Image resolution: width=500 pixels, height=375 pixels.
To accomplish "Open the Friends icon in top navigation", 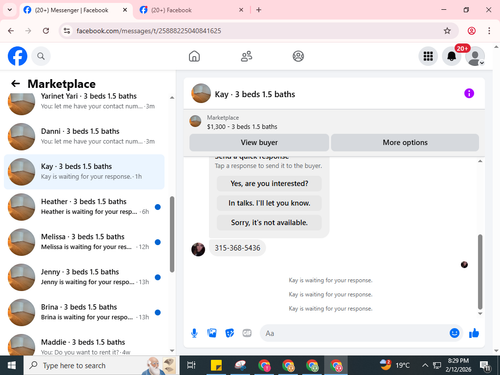I will pyautogui.click(x=246, y=56).
